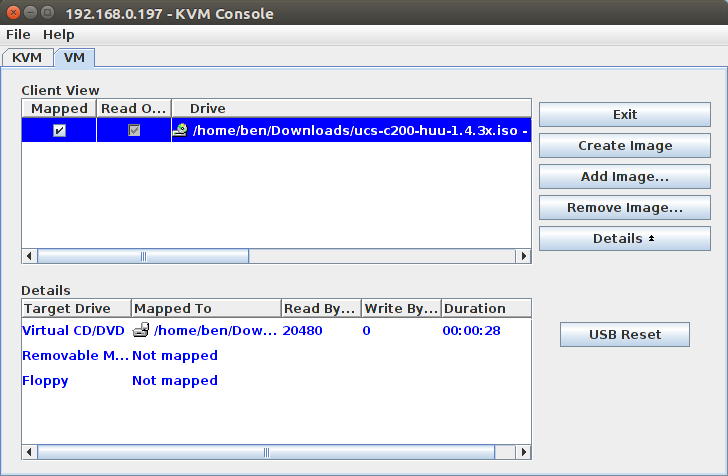Minimize the KVM Console window
Screen dimensions: 728x476
tap(31, 13)
